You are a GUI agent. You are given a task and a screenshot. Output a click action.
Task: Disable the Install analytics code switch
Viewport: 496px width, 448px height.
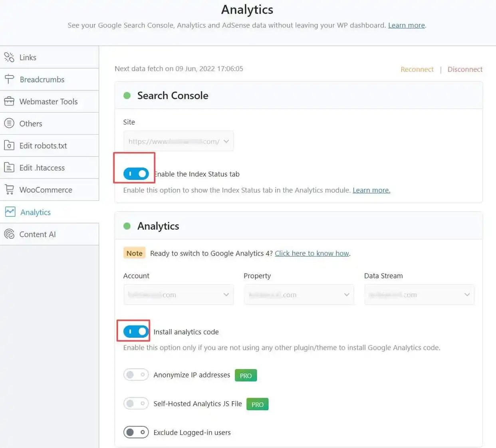(136, 331)
